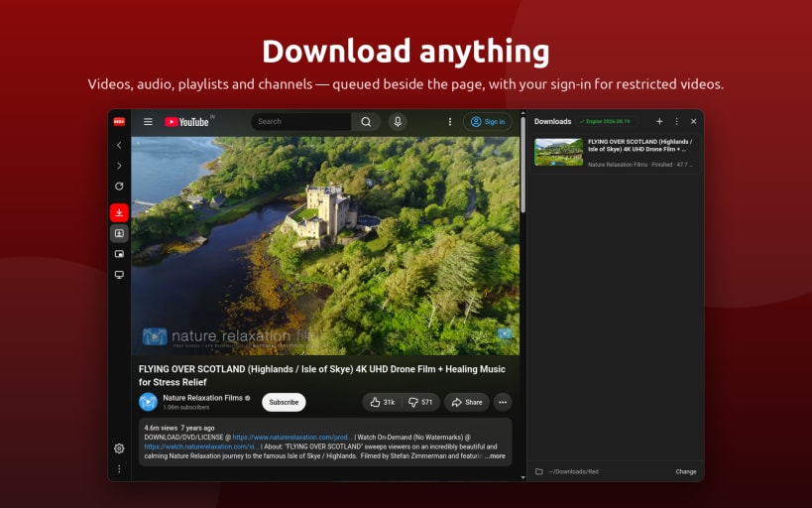The image size is (812, 508).
Task: Click the Sign in button
Action: point(488,122)
